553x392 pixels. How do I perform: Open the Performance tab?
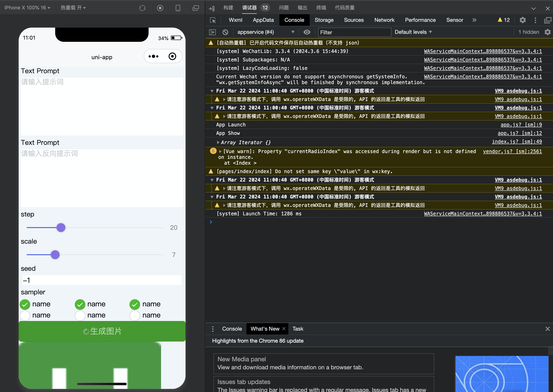click(420, 20)
